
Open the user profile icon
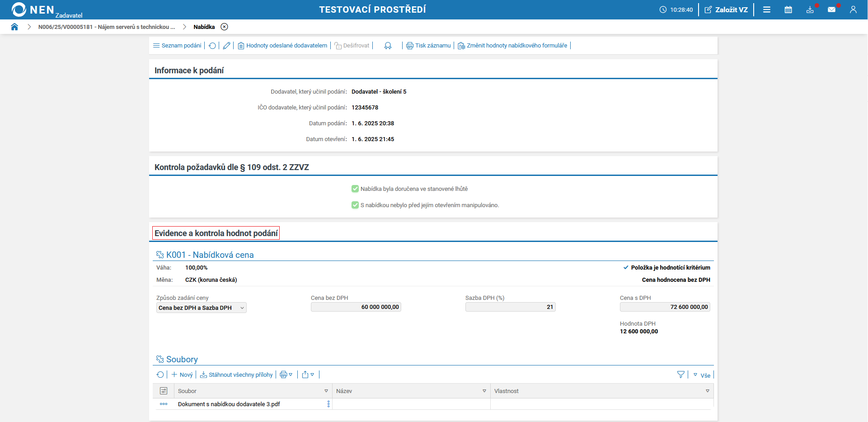coord(853,9)
